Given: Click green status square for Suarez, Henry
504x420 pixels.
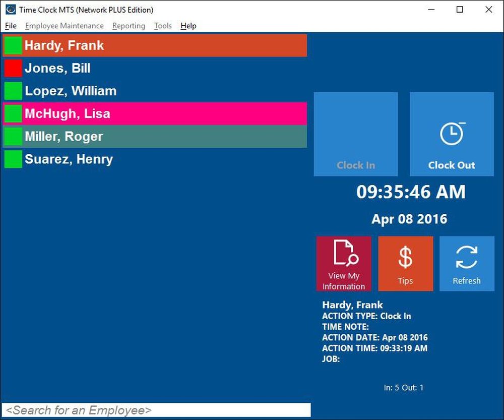Looking at the screenshot, I should [x=13, y=159].
